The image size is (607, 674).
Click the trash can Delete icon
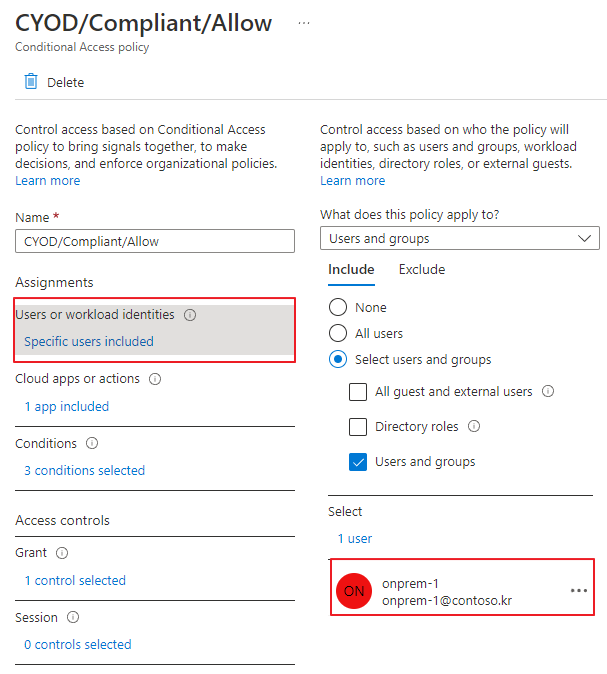31,81
